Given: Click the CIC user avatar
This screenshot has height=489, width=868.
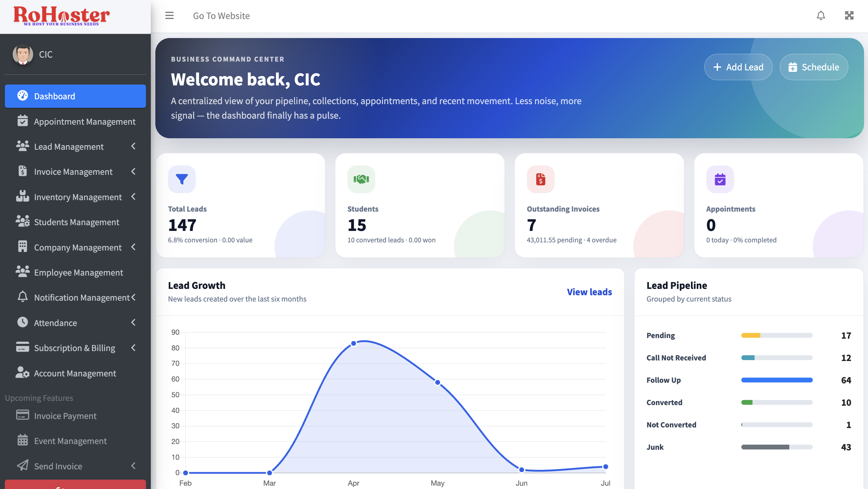Looking at the screenshot, I should 23,54.
